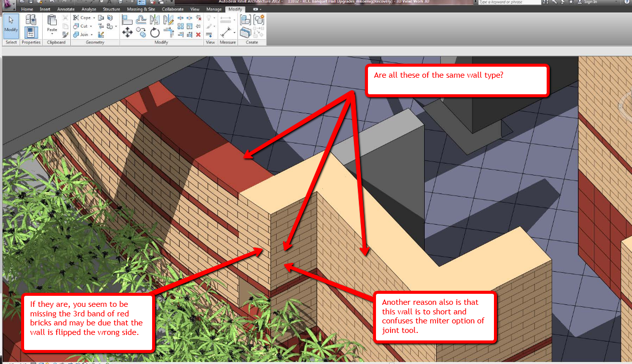Open the Manage ribbon tab

(x=214, y=9)
